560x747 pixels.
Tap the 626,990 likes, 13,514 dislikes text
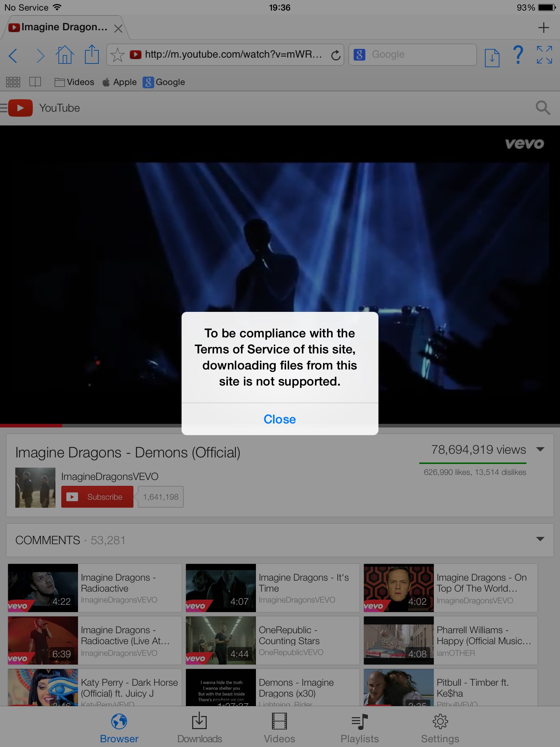tap(475, 472)
